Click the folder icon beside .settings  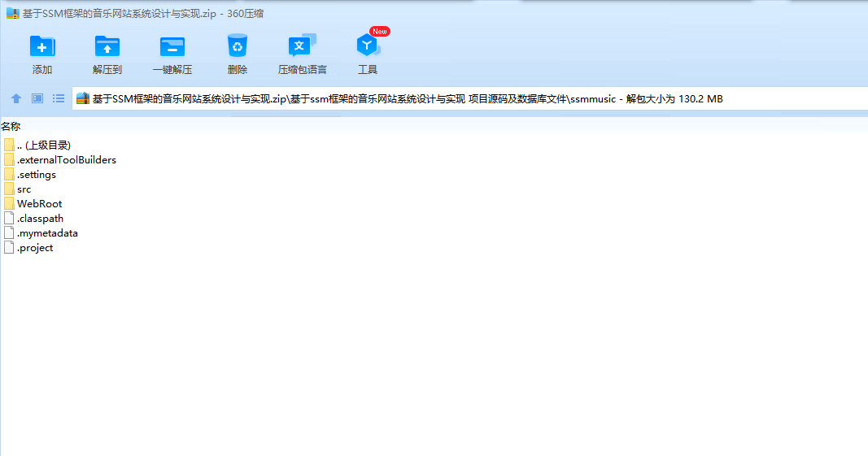coord(9,174)
